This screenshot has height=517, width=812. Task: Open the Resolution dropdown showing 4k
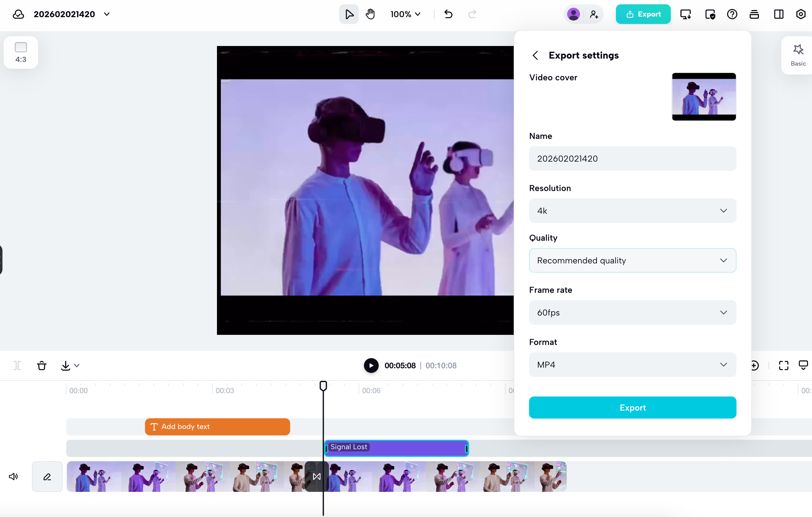pos(632,211)
